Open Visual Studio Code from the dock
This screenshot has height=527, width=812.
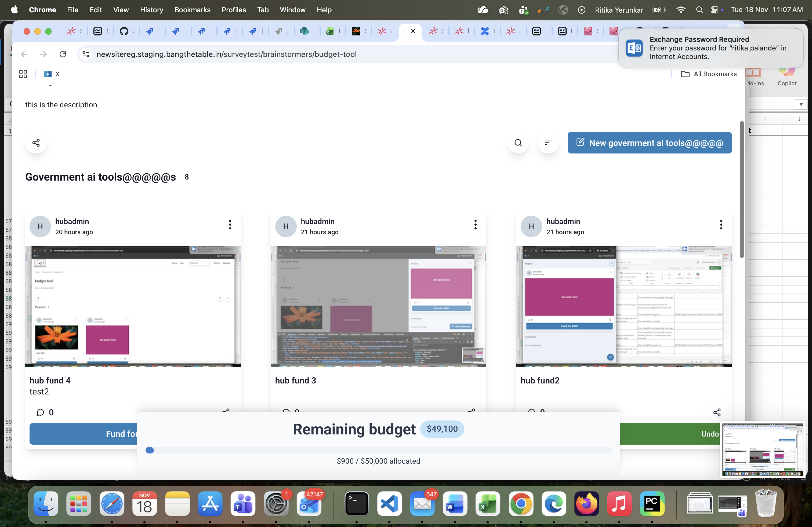[389, 503]
